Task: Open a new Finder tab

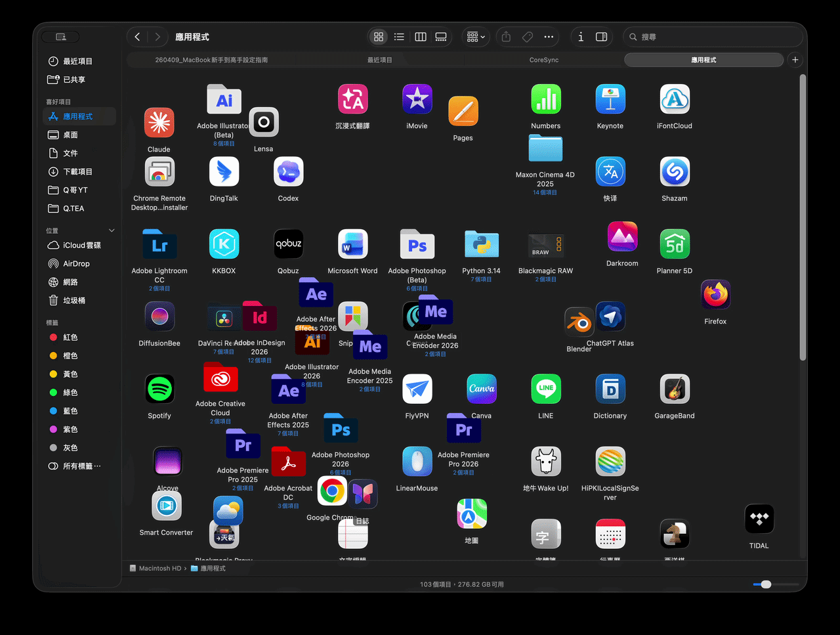Action: pyautogui.click(x=795, y=60)
